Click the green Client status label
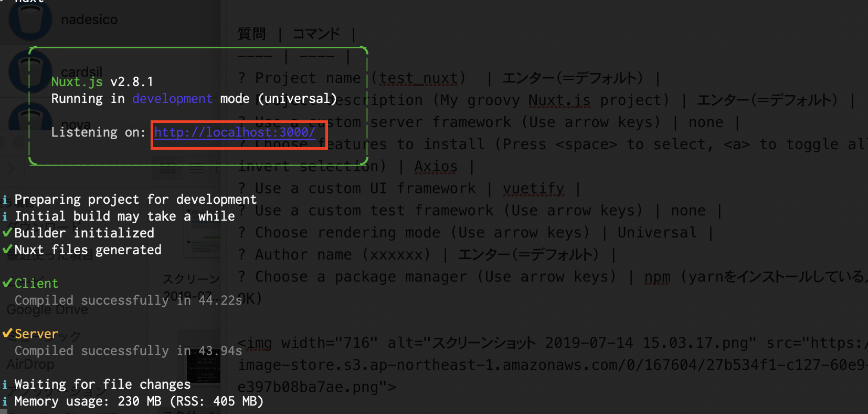 [36, 284]
